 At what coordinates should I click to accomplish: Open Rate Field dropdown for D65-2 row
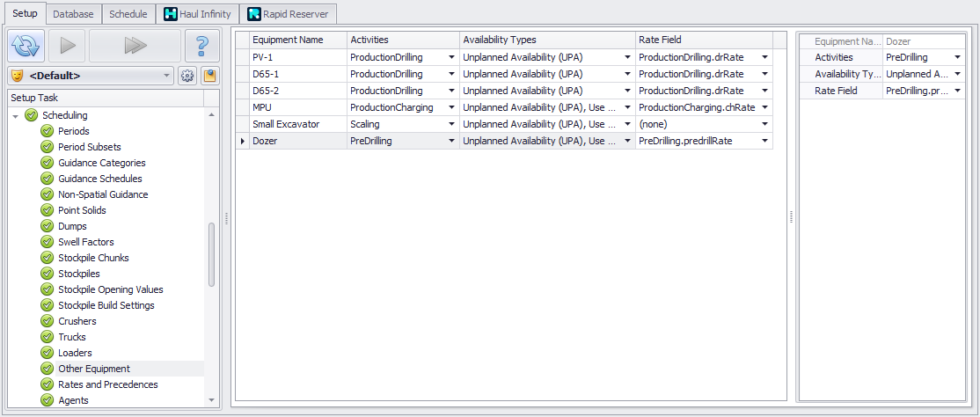(764, 91)
